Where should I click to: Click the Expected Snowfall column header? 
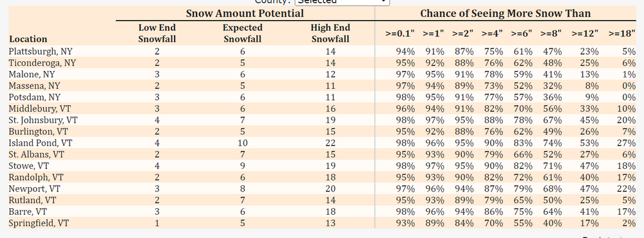(242, 34)
